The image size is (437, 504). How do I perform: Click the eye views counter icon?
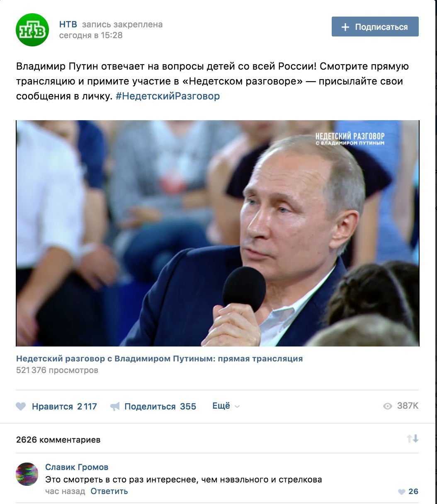click(x=388, y=406)
